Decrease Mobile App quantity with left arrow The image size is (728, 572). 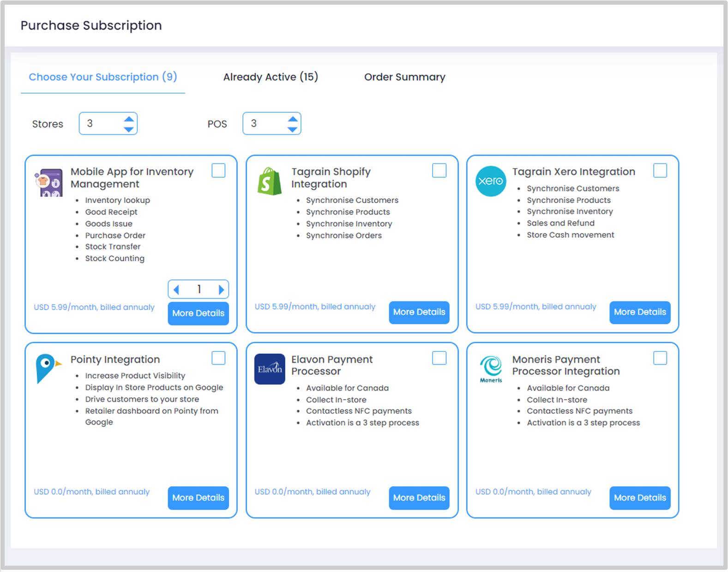pyautogui.click(x=176, y=289)
